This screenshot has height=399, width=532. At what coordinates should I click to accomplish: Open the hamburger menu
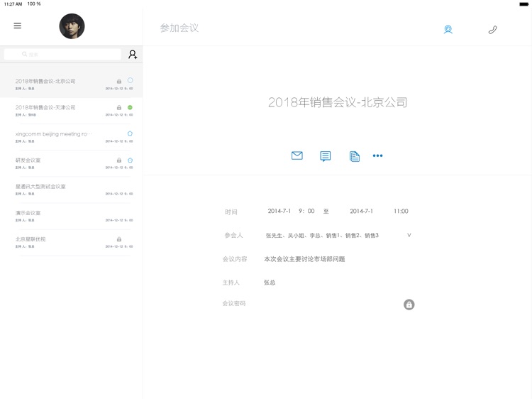pyautogui.click(x=17, y=26)
